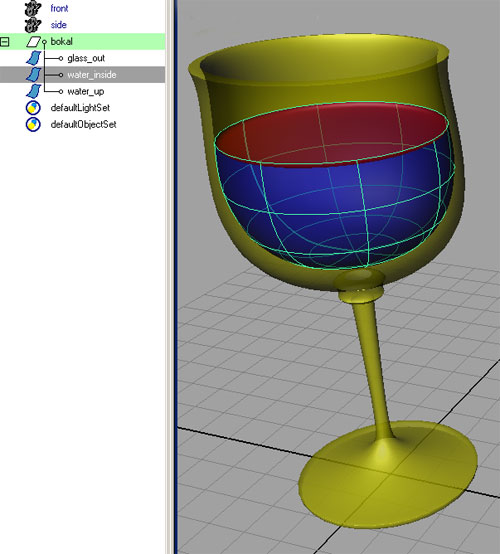The width and height of the screenshot is (500, 554).
Task: Select the side camera entry
Action: click(x=59, y=25)
